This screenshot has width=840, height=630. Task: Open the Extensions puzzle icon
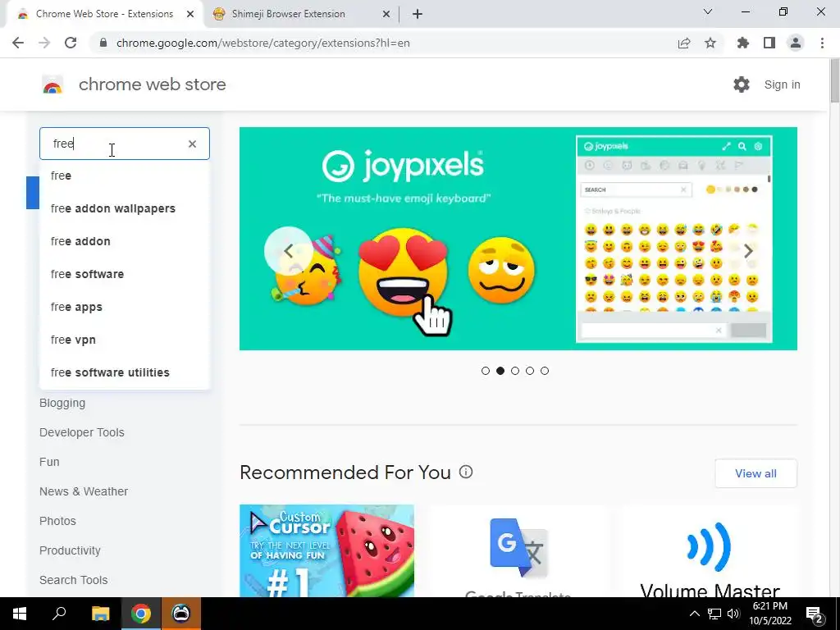click(743, 43)
